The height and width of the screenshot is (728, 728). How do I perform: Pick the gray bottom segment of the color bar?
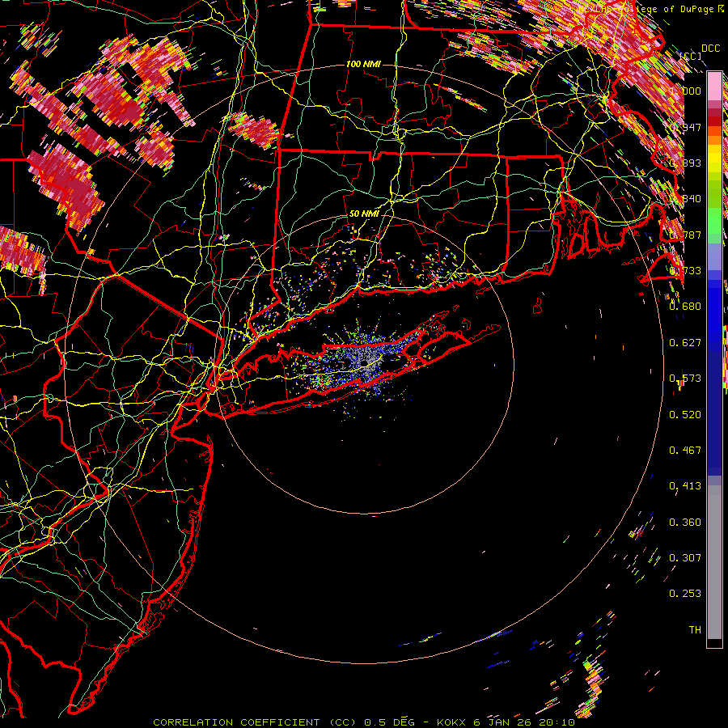click(x=714, y=562)
